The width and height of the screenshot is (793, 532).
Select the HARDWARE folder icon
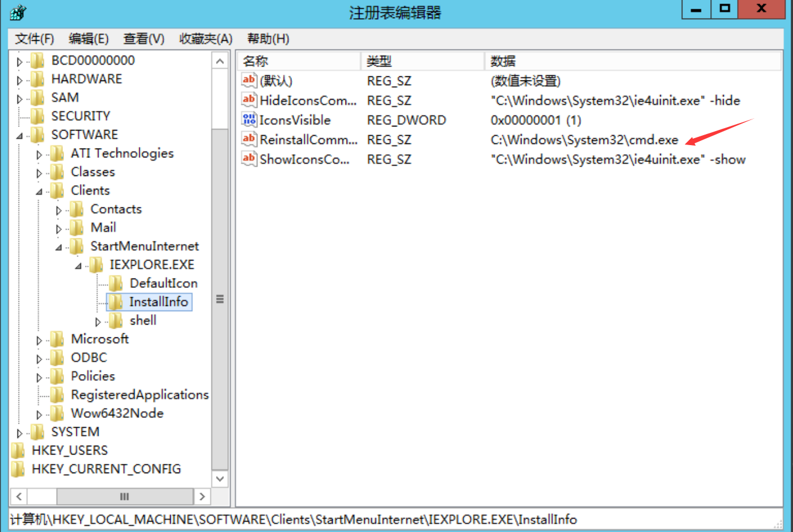tap(37, 79)
